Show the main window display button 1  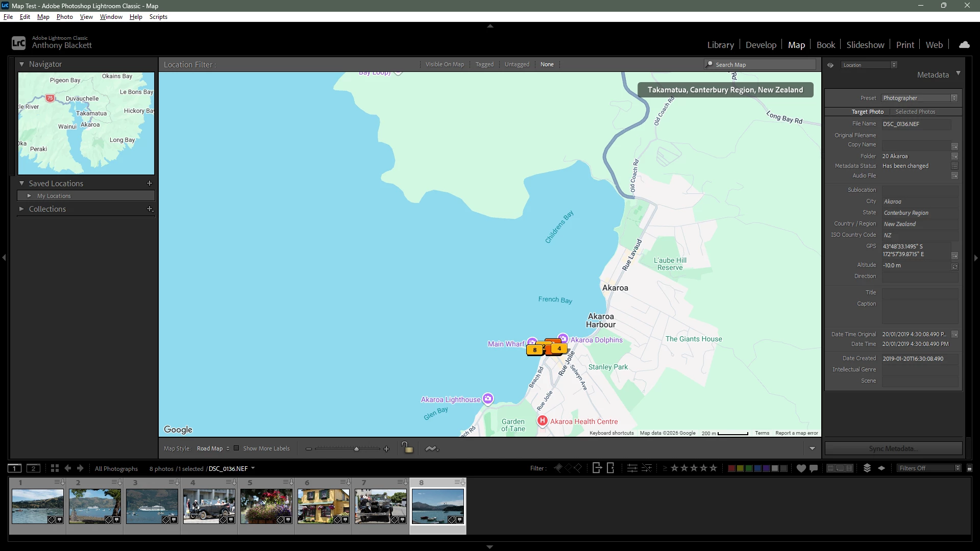pyautogui.click(x=14, y=468)
